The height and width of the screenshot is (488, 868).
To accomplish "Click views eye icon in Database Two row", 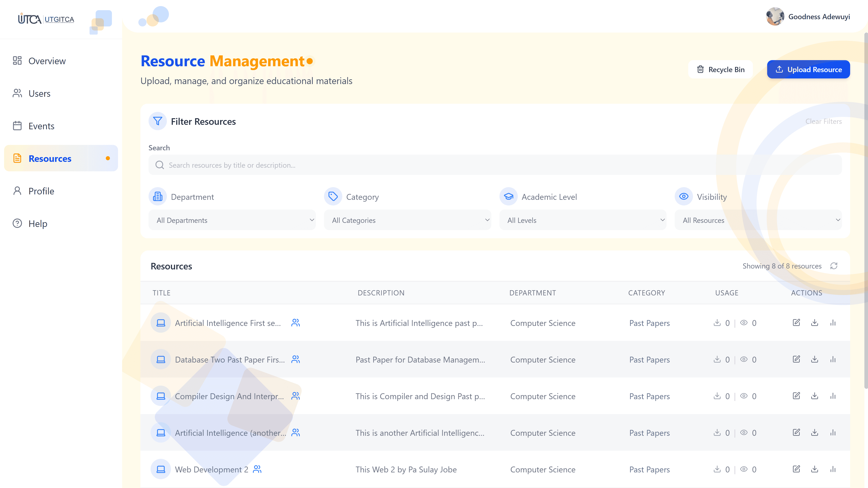I will pos(744,359).
